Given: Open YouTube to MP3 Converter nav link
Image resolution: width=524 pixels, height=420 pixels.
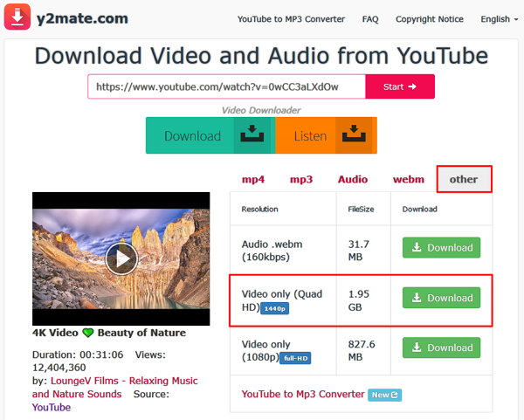Looking at the screenshot, I should pyautogui.click(x=291, y=19).
